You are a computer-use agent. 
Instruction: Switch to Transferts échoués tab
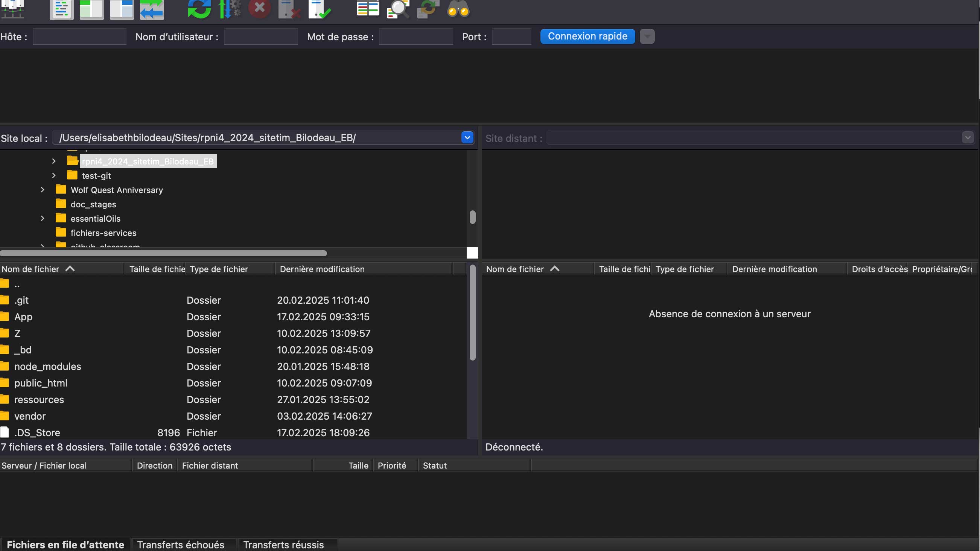click(181, 545)
